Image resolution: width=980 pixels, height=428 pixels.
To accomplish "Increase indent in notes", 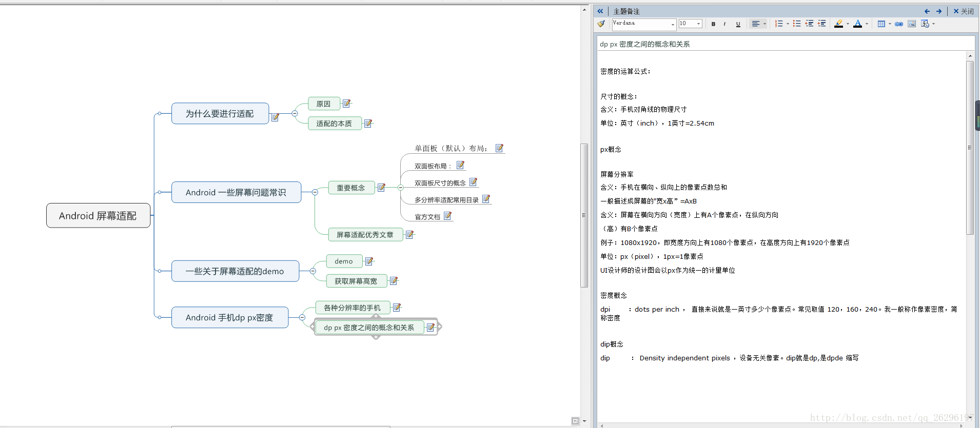I will pyautogui.click(x=821, y=24).
